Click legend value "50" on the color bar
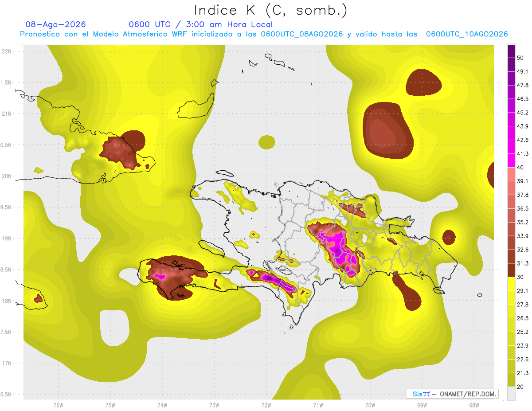 click(x=521, y=58)
